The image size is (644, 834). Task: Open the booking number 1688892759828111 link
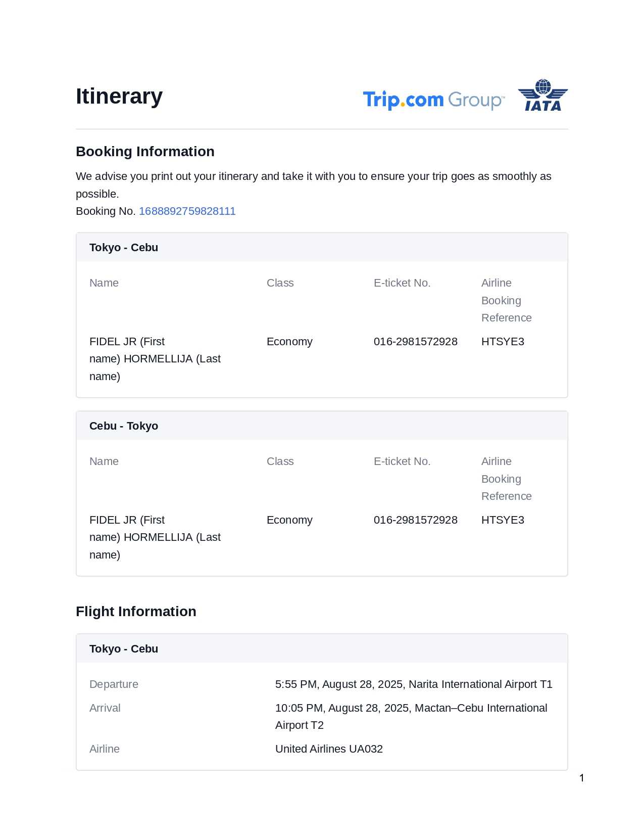pyautogui.click(x=187, y=211)
